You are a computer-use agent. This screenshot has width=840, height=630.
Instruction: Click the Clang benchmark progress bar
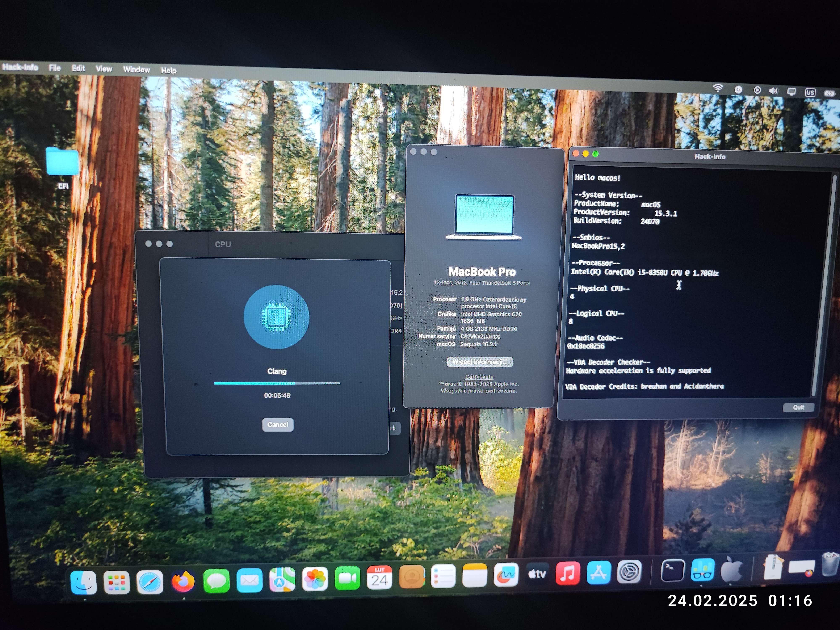[277, 383]
